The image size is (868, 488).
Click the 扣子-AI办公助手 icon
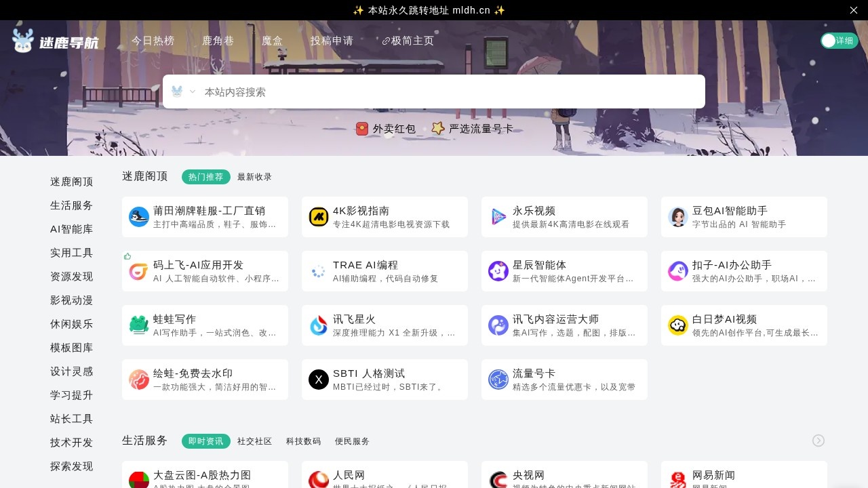[x=678, y=271]
